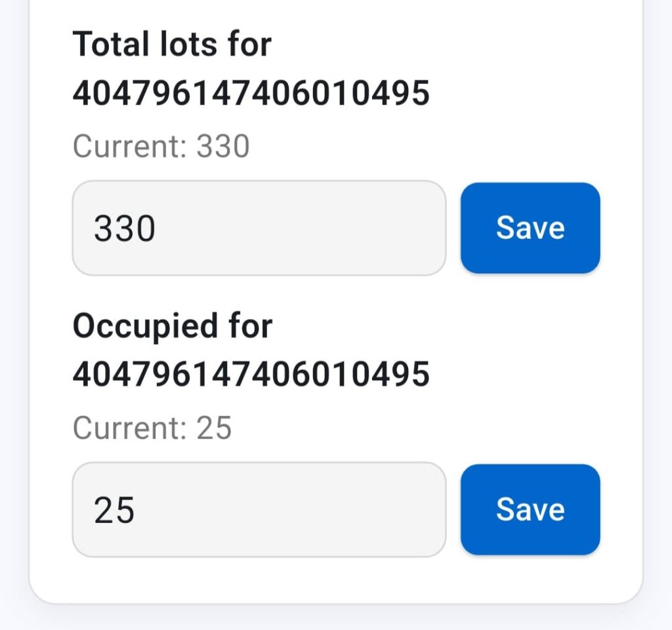Select the ID number under Occupied for
Screen dimensions: 672x630
coord(251,375)
